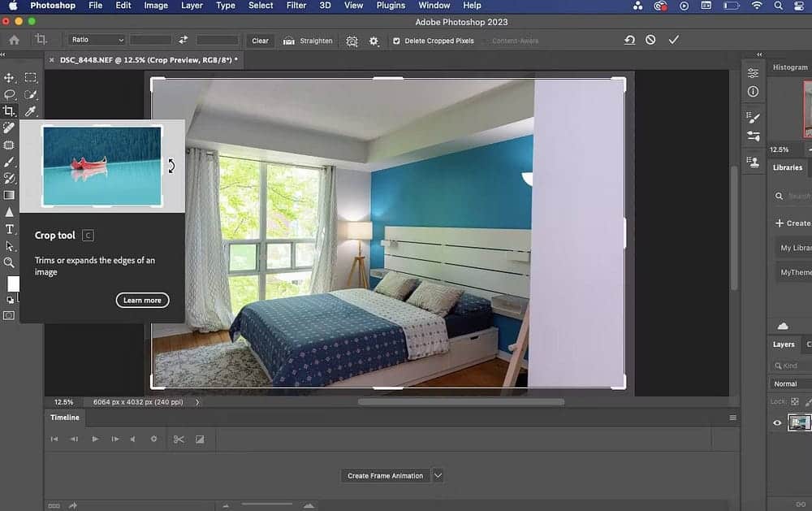Split at playhead with the scissors icon

point(179,440)
